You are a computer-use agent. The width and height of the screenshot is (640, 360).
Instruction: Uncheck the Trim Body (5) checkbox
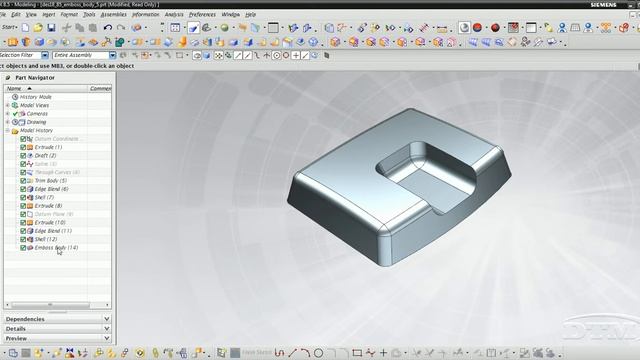click(23, 180)
